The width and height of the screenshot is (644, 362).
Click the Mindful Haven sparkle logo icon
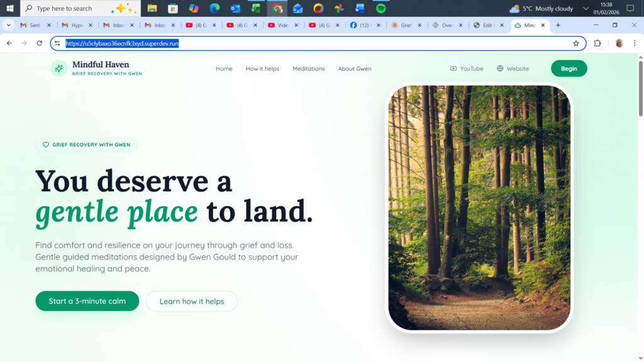tap(58, 69)
